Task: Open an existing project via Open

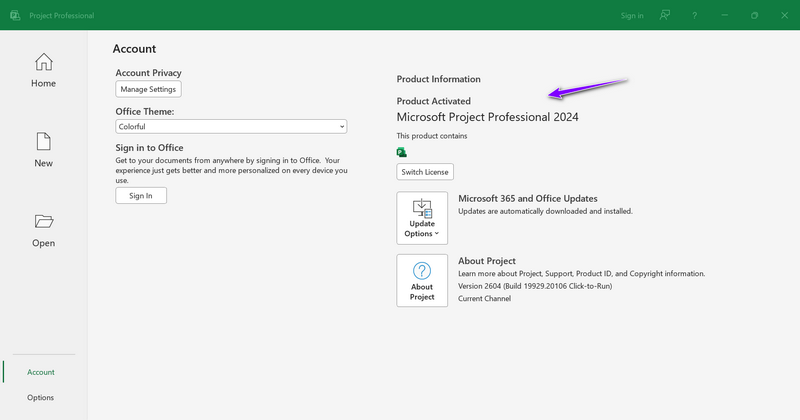Action: (43, 231)
